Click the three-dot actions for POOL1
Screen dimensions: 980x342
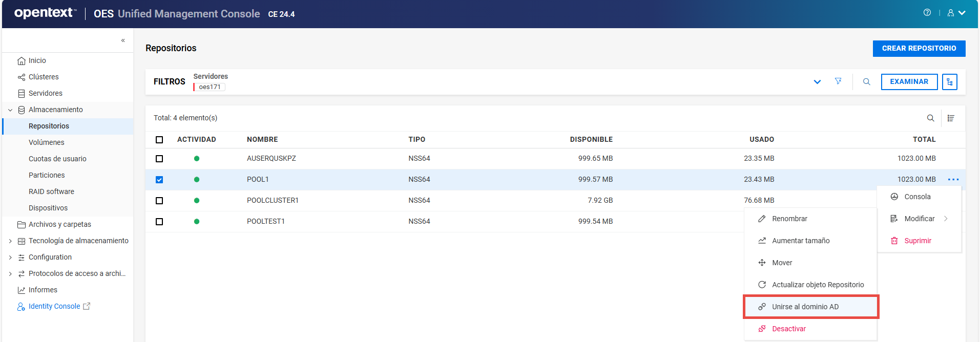tap(953, 180)
